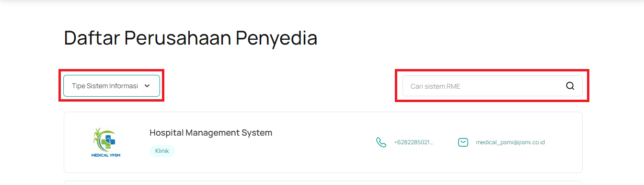644x185 pixels.
Task: Click the phone handset icon
Action: click(381, 142)
